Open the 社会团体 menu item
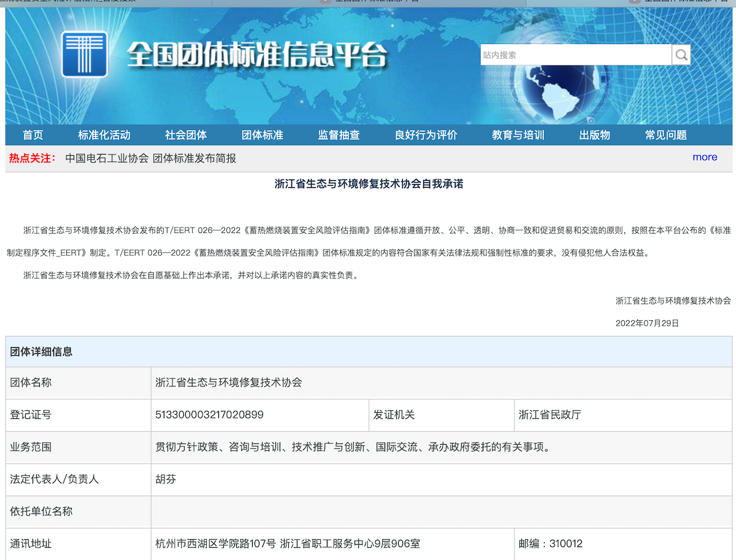 pos(186,135)
